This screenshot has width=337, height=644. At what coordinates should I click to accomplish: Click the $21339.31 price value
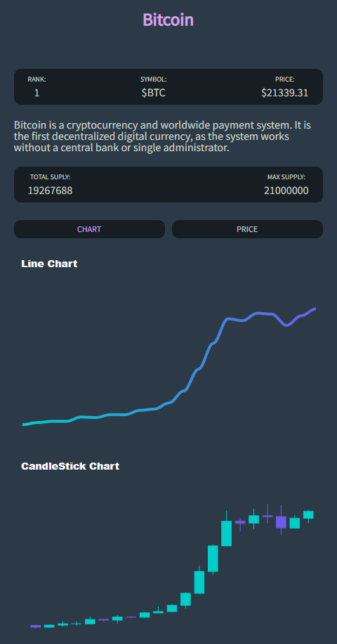pos(285,93)
